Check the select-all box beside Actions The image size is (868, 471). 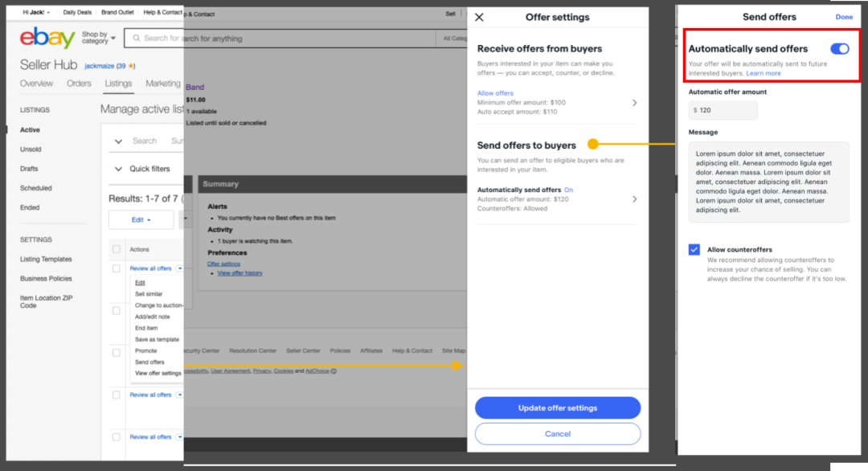tap(117, 249)
